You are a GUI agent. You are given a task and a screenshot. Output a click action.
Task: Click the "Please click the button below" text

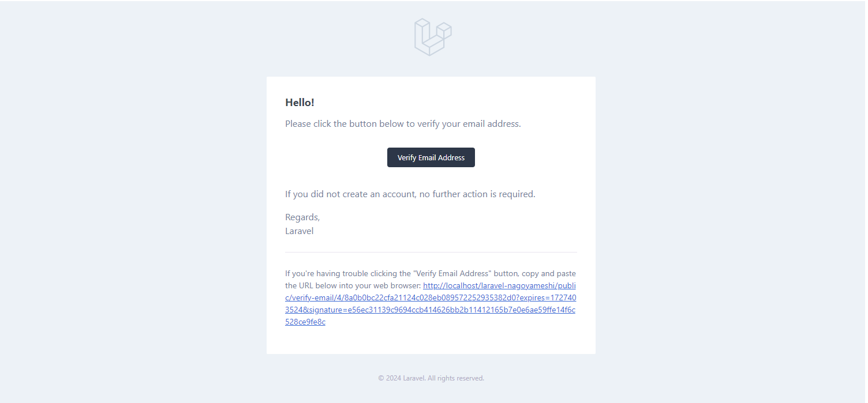pyautogui.click(x=336, y=124)
